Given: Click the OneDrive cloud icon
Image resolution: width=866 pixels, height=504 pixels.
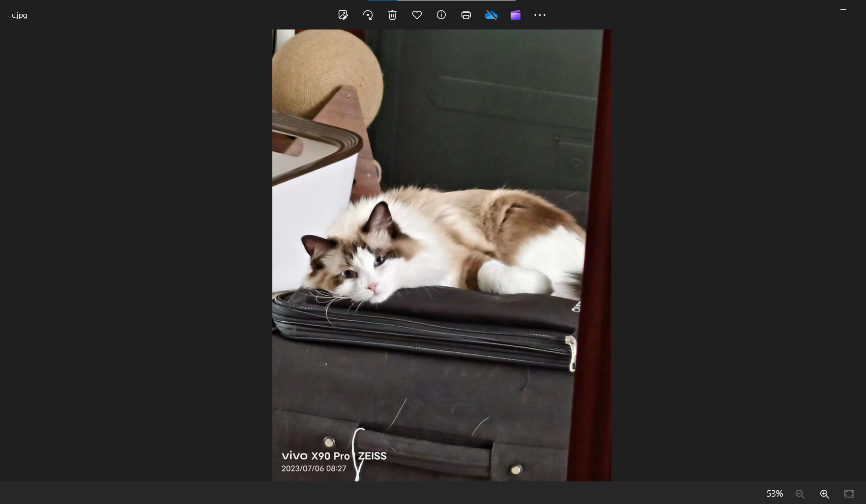Looking at the screenshot, I should coord(491,15).
